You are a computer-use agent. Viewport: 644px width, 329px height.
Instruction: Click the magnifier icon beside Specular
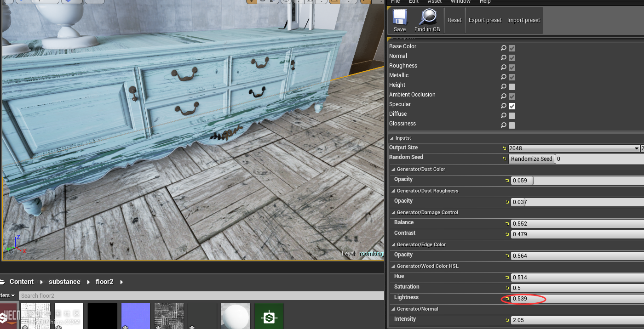[504, 106]
